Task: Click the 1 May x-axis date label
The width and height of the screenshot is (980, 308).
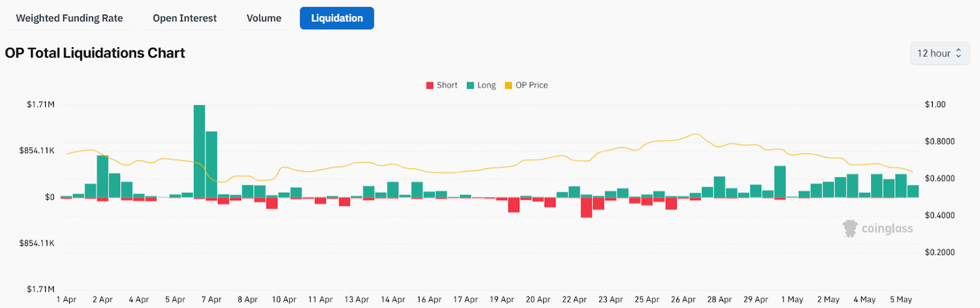Action: click(x=792, y=299)
